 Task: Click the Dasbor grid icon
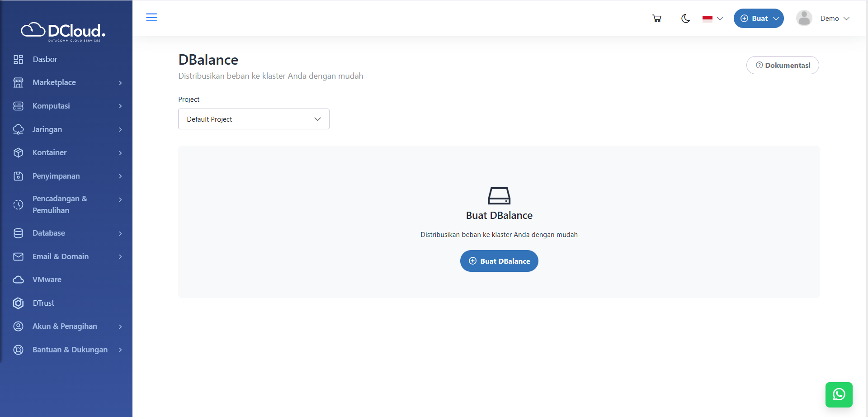click(18, 59)
